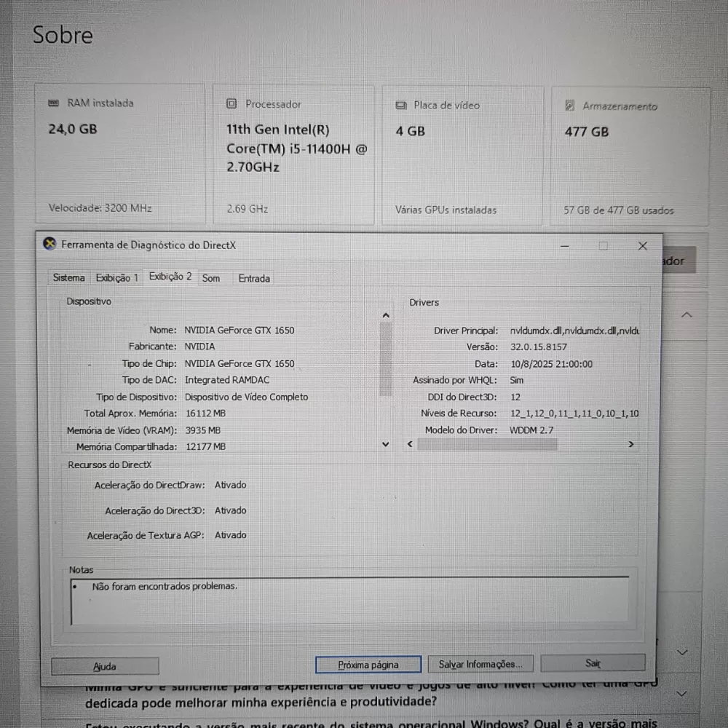Screen dimensions: 728x728
Task: Open the Exibição 1 tab
Action: pos(116,278)
